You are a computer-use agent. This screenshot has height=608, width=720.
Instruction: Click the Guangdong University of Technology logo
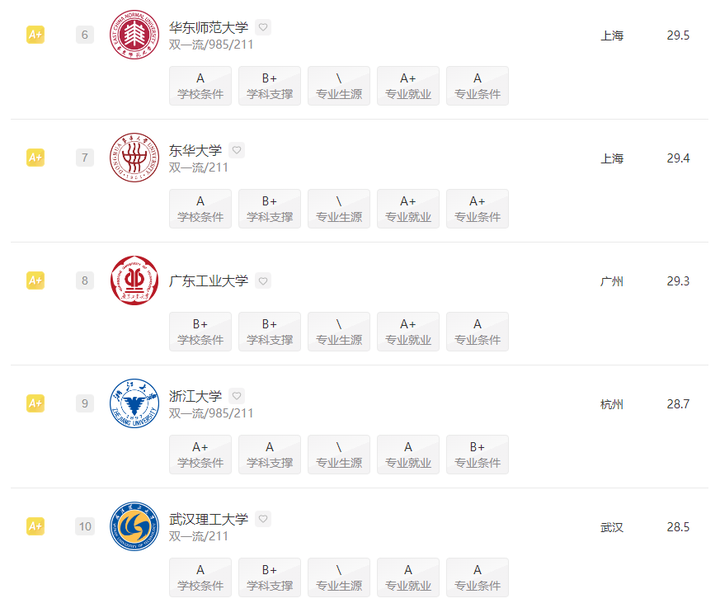click(x=134, y=281)
